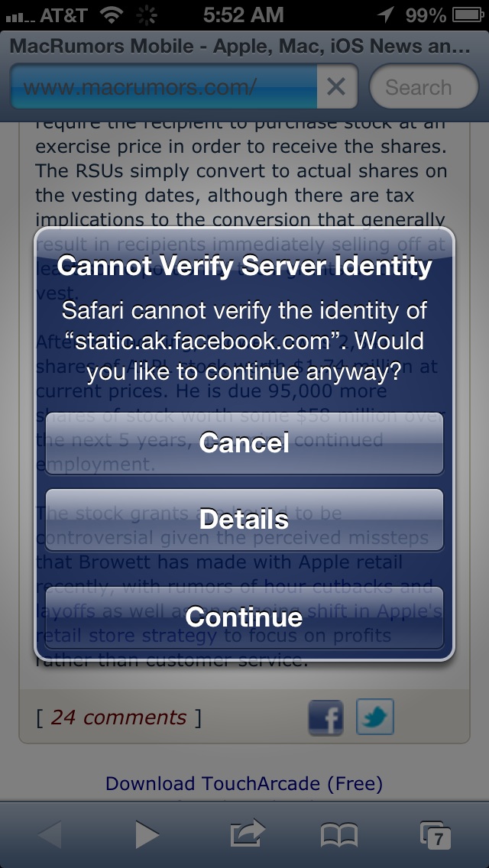This screenshot has width=489, height=868.
Task: Open the share action icon
Action: [247, 833]
